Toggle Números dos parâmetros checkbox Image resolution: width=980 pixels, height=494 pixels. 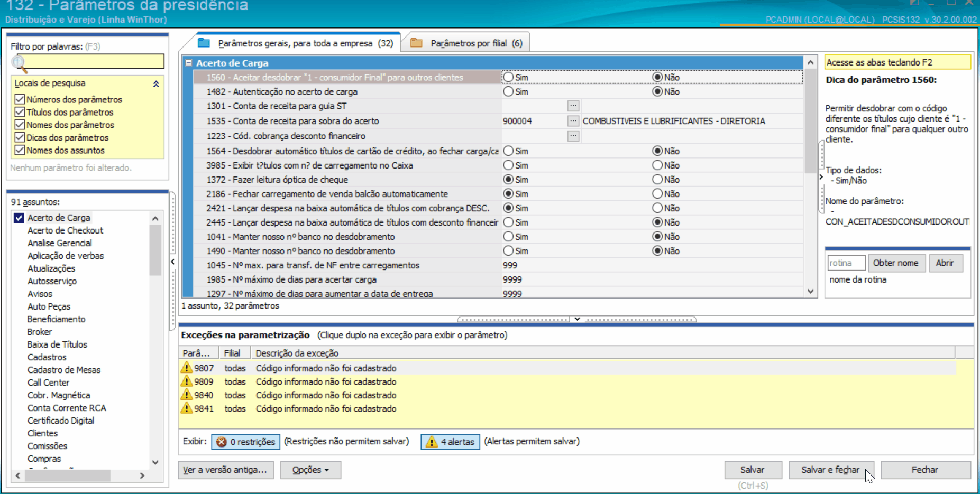(x=20, y=99)
